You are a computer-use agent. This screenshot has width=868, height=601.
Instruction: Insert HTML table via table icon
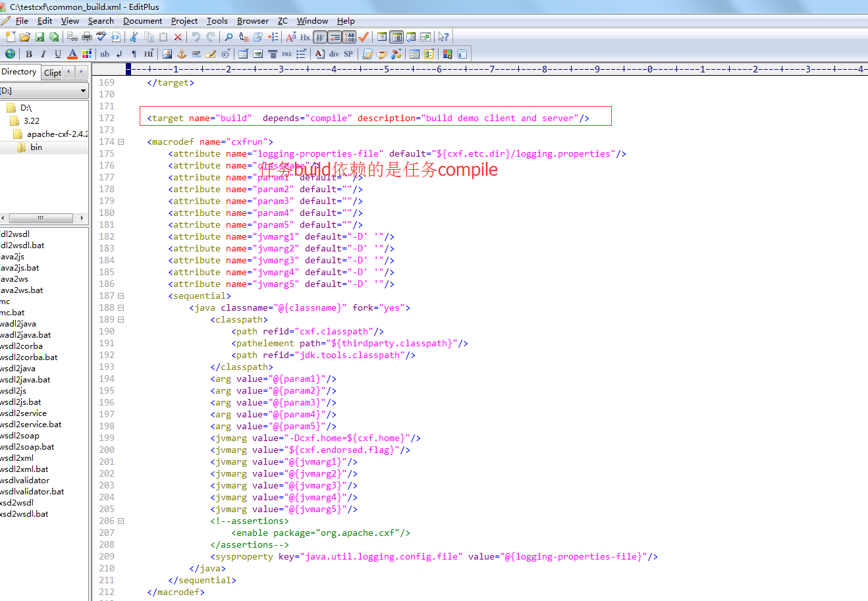pos(243,54)
